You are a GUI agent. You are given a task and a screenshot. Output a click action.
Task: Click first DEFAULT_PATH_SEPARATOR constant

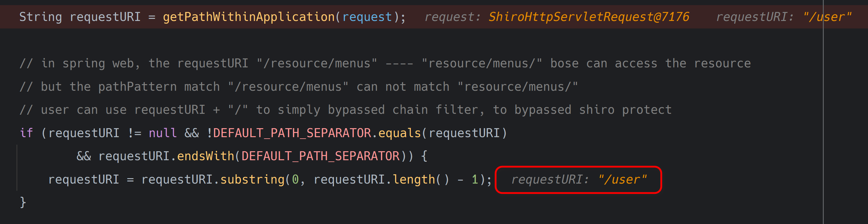tap(292, 133)
